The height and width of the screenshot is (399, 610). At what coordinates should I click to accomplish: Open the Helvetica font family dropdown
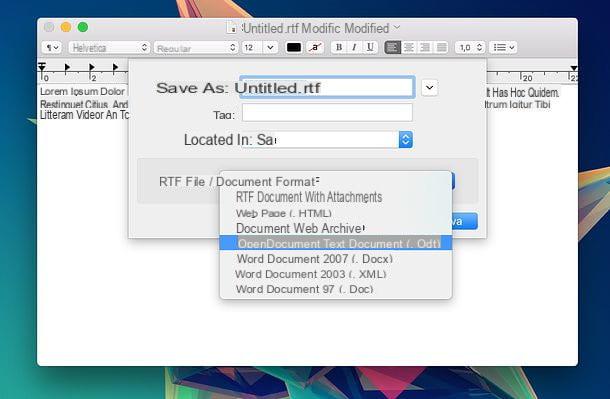coord(109,47)
